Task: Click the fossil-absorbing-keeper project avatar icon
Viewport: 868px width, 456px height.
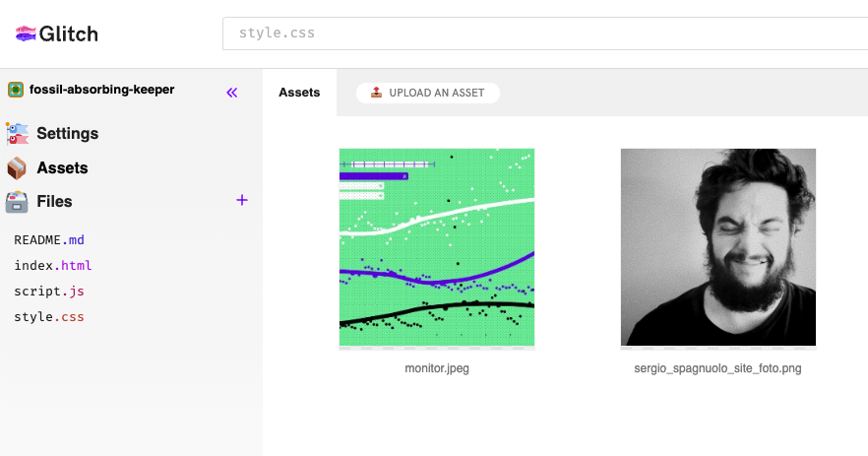Action: (x=16, y=90)
